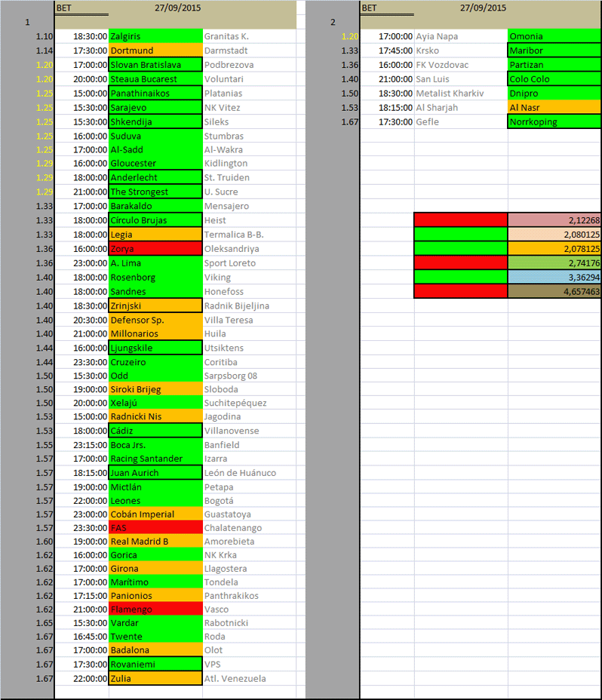Select the orange Al Nasr cell
The height and width of the screenshot is (700, 602).
[554, 108]
